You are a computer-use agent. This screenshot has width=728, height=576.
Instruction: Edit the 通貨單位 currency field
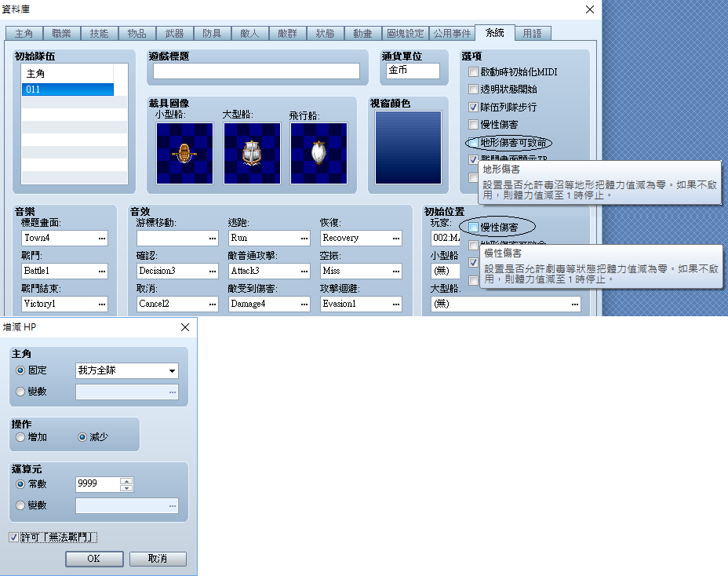click(x=413, y=71)
